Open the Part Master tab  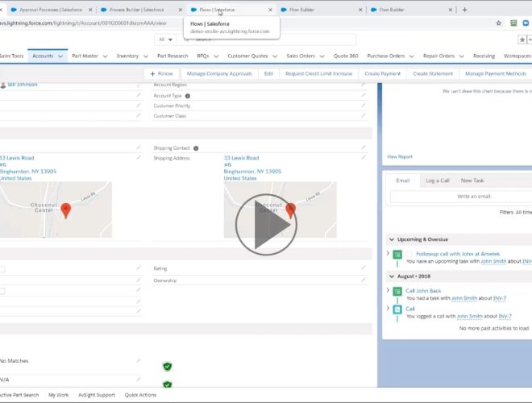pyautogui.click(x=85, y=56)
